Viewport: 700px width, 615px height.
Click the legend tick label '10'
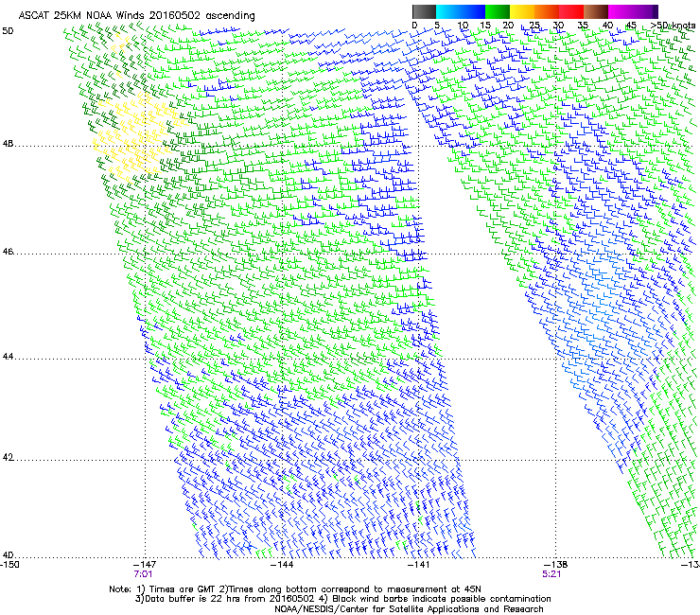tap(463, 26)
